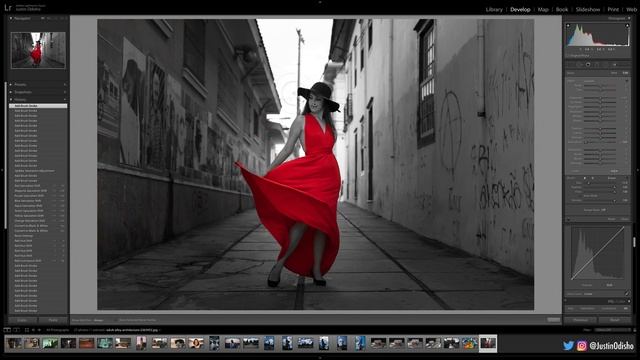
Task: Toggle the Auto Mask checkbox in Brush settings
Action: [x=580, y=196]
